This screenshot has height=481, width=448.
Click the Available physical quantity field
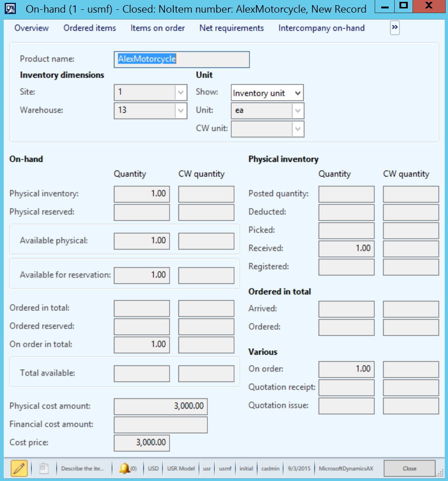click(142, 241)
